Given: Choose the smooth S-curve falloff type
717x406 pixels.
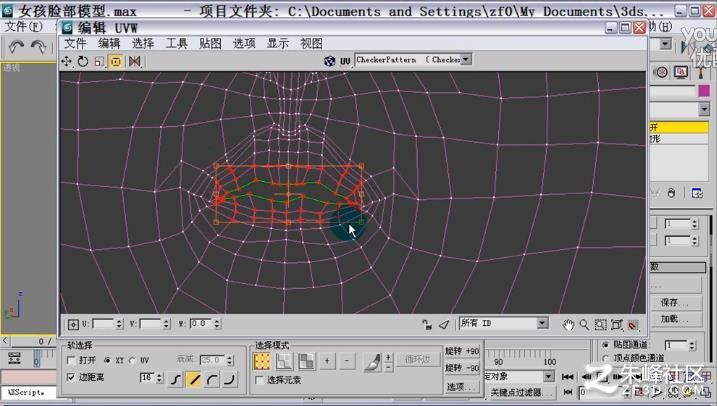Looking at the screenshot, I should point(176,379).
